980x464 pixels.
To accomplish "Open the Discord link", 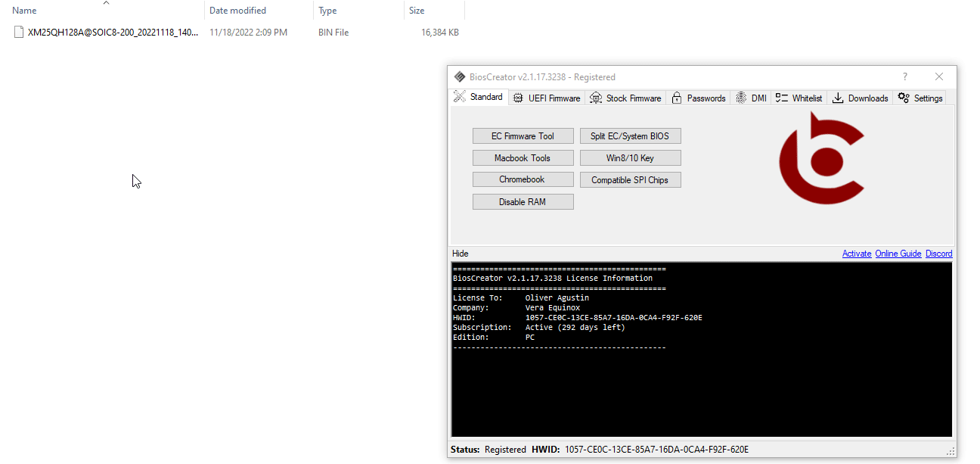I will (x=939, y=254).
